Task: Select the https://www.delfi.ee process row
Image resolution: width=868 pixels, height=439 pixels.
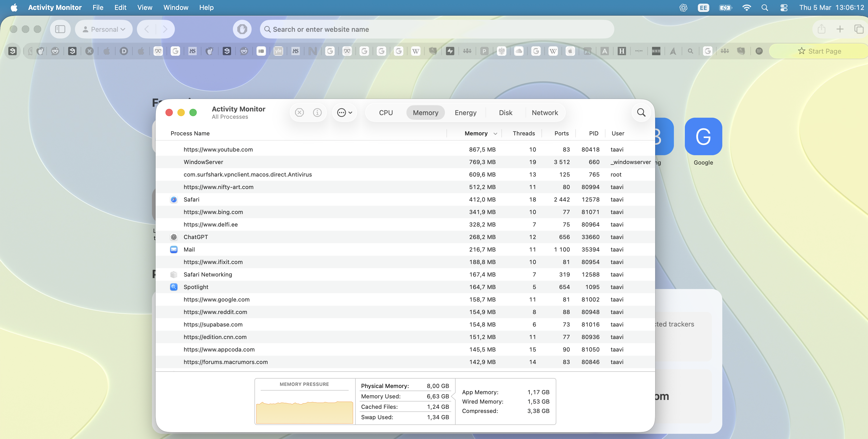Action: tap(405, 224)
